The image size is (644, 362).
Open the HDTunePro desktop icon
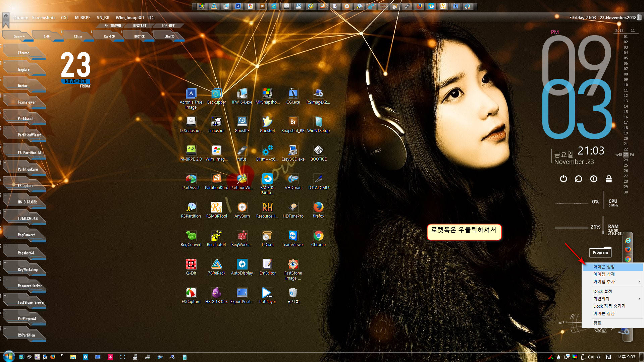coord(293,210)
